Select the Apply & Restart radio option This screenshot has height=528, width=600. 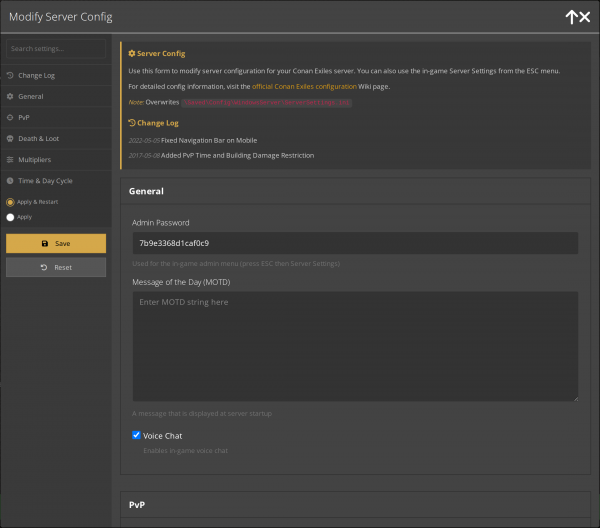point(10,202)
